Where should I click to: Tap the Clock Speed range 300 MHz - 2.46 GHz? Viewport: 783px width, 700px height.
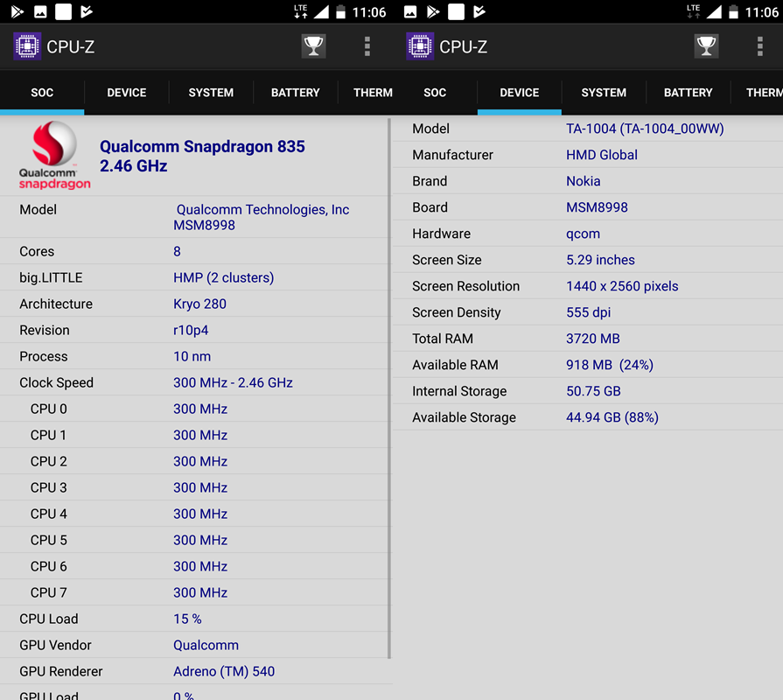233,382
